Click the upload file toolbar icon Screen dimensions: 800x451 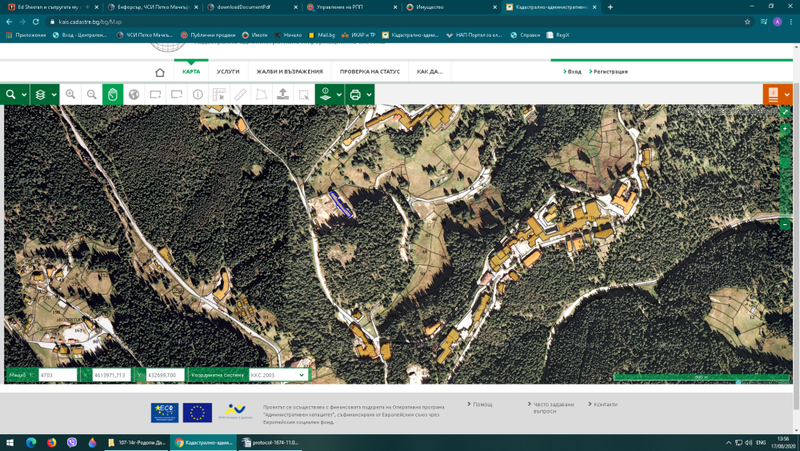(283, 95)
